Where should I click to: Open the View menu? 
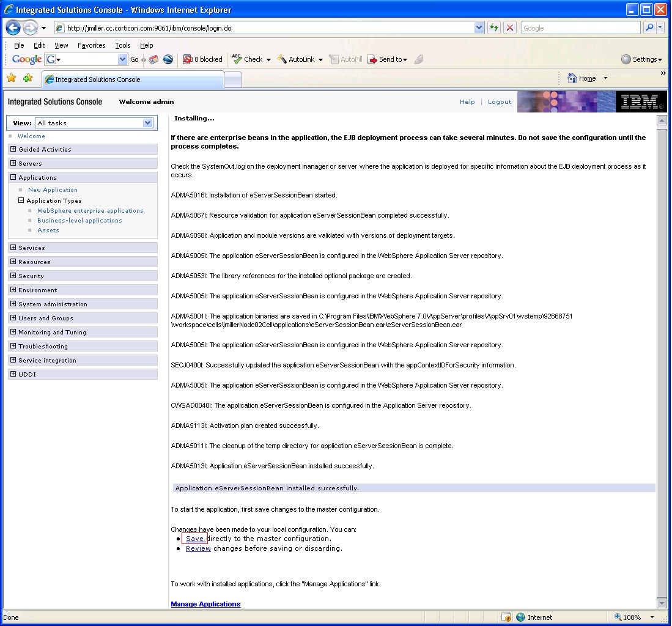tap(61, 45)
